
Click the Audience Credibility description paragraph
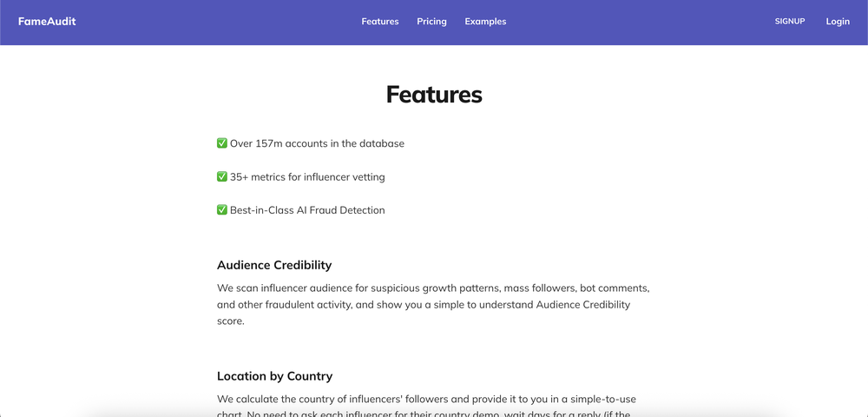tap(433, 305)
